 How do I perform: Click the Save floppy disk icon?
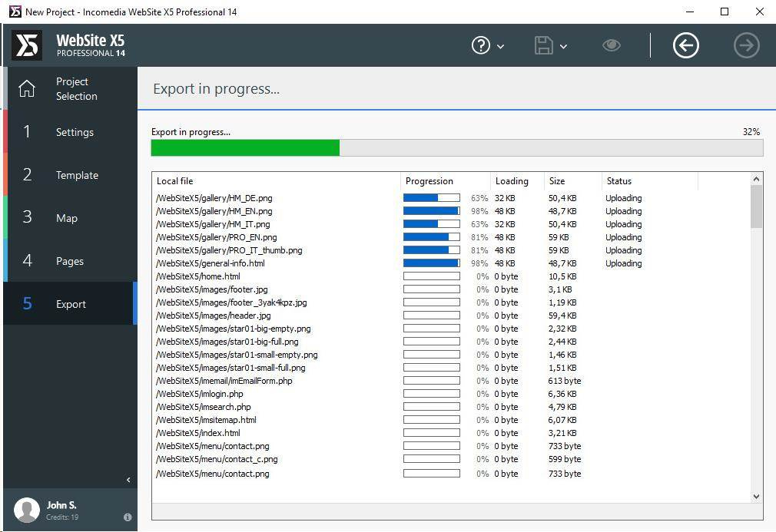[544, 45]
